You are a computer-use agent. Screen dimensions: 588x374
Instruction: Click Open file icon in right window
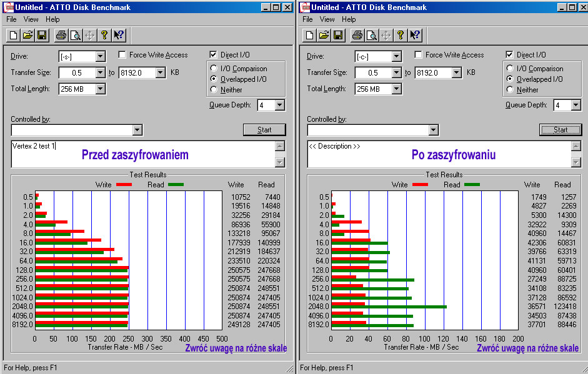coord(324,35)
